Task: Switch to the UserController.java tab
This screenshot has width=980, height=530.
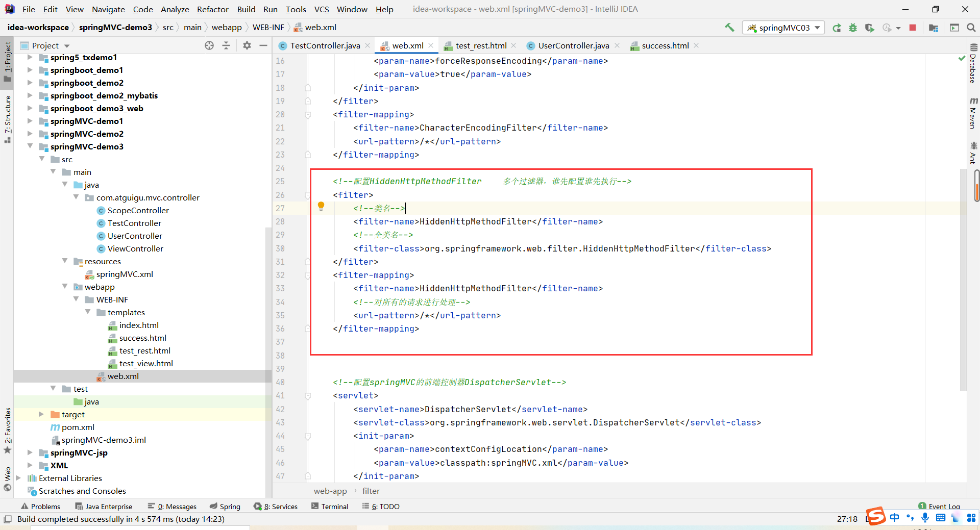Action: 573,45
